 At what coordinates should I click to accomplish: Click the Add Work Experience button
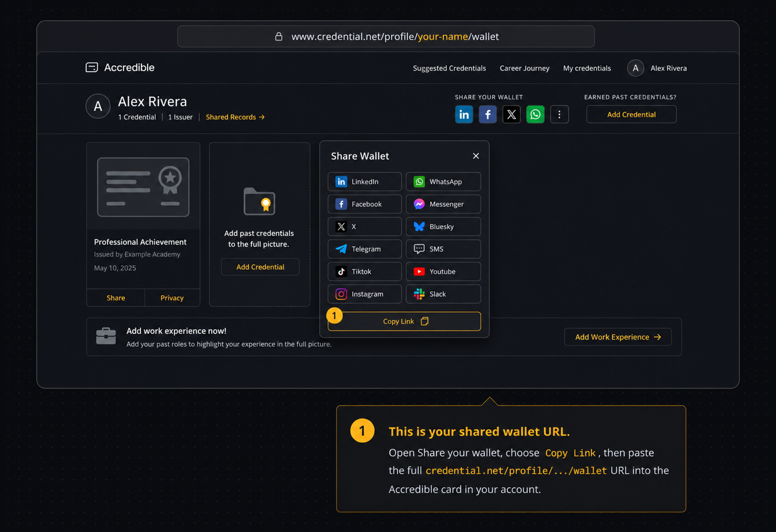617,337
